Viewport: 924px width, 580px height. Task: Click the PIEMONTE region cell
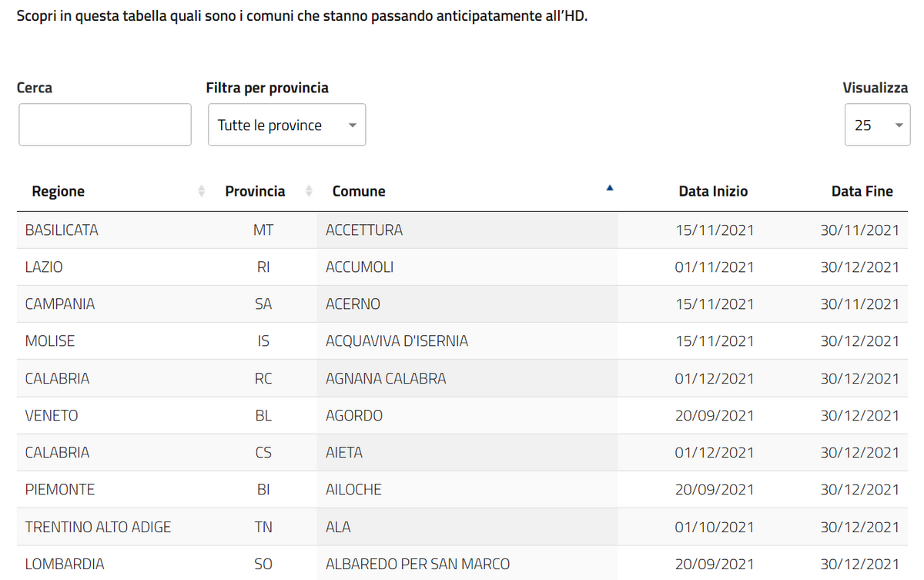coord(60,489)
